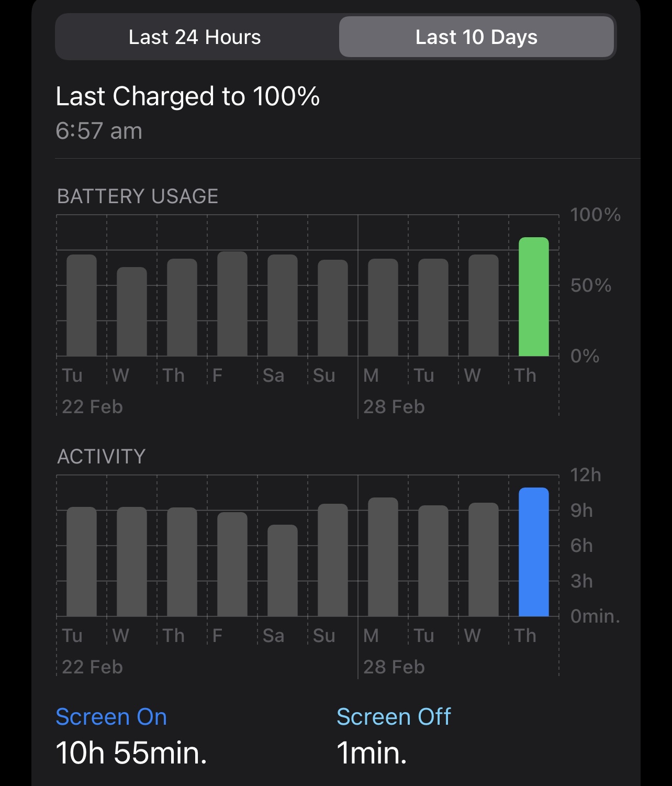The width and height of the screenshot is (672, 786).
Task: Select the 10h 55min. screen on value
Action: 131,753
